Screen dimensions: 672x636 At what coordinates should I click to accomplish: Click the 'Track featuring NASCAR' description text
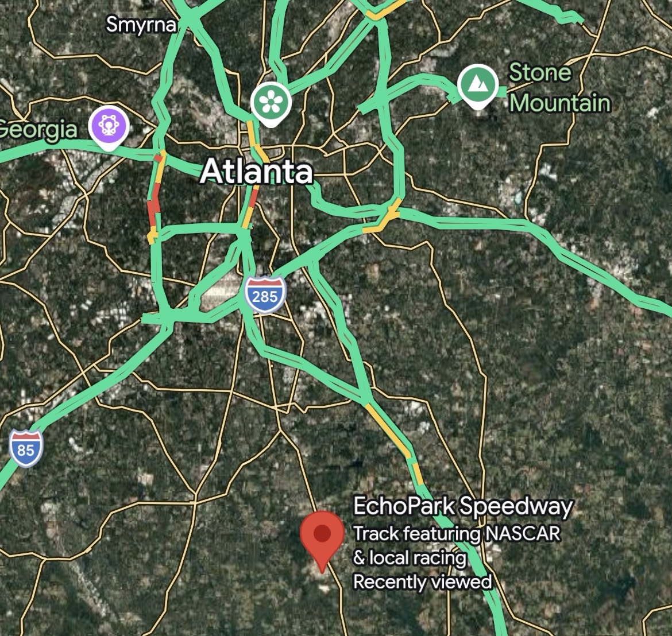[x=457, y=534]
